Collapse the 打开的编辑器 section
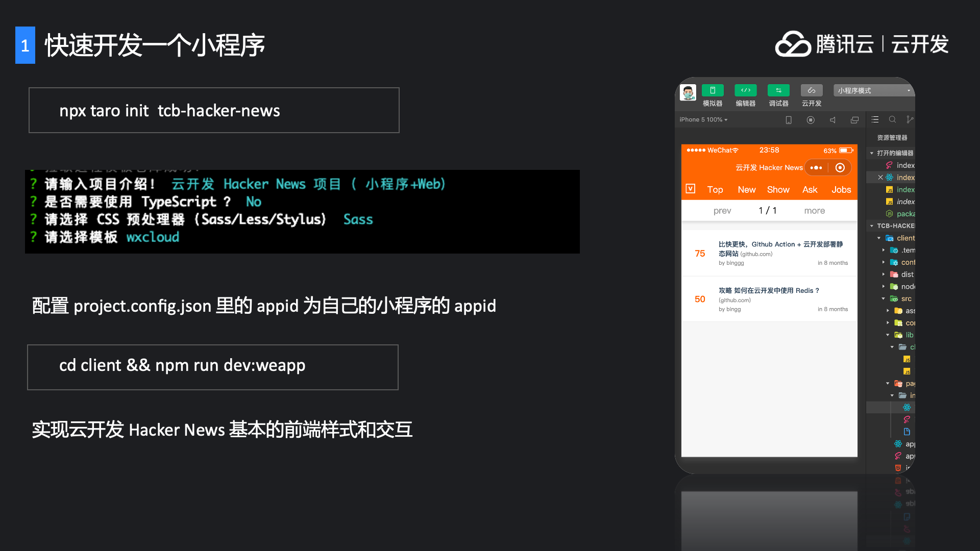This screenshot has width=980, height=551. click(891, 153)
